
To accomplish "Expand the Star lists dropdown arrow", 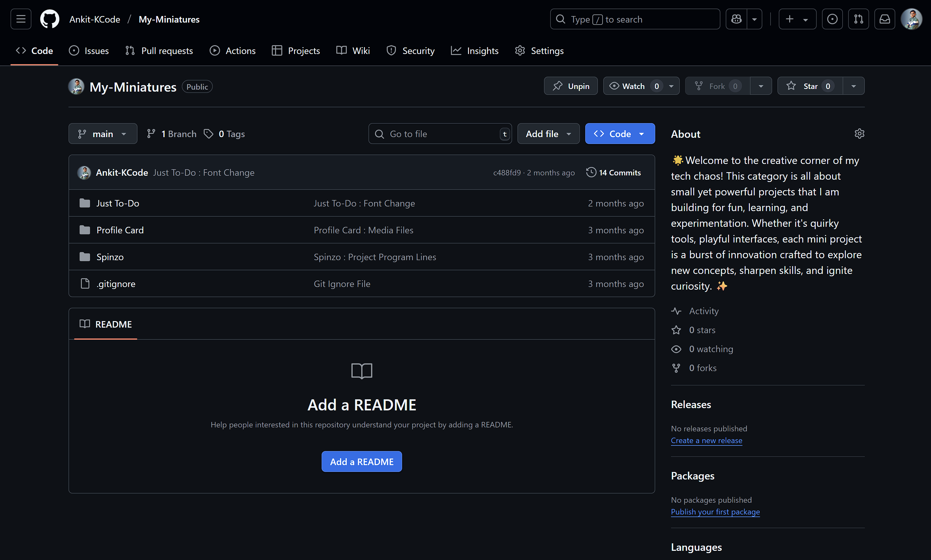I will (x=854, y=86).
